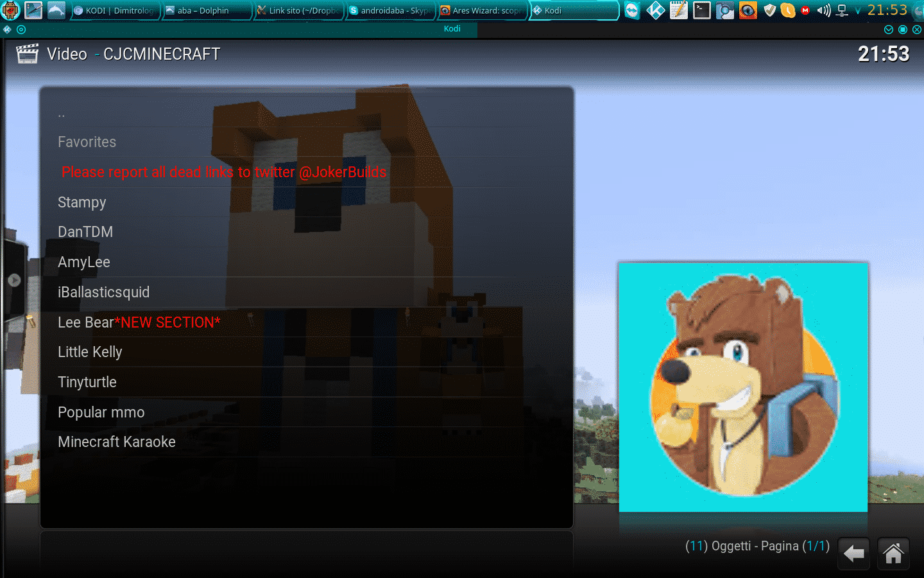Maximize the Kodi window
924x578 pixels.
(x=903, y=30)
